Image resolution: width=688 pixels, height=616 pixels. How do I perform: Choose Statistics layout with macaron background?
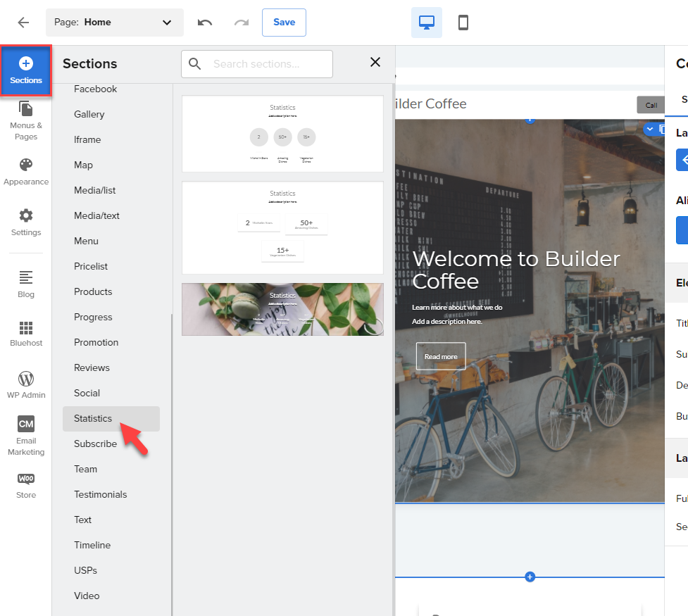(282, 309)
